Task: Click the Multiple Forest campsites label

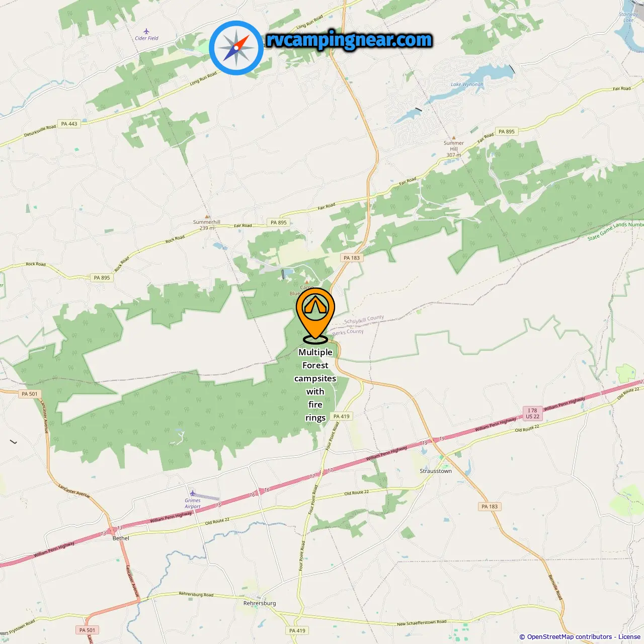Action: (x=315, y=385)
